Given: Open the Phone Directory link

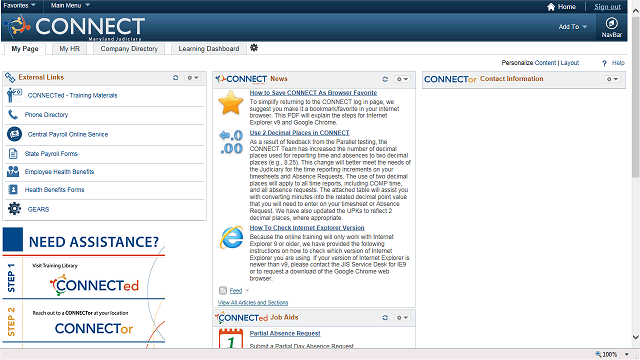Looking at the screenshot, I should [x=46, y=115].
